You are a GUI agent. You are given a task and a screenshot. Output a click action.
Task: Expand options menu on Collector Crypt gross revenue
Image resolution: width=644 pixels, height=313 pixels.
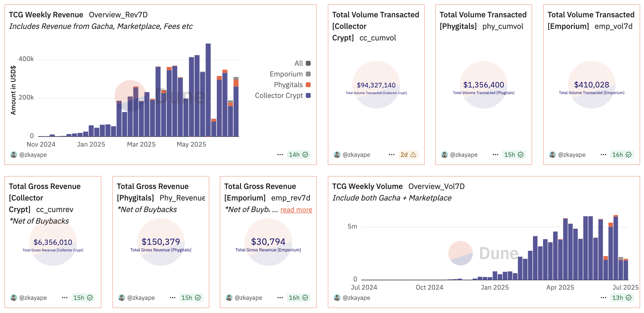pyautogui.click(x=64, y=298)
